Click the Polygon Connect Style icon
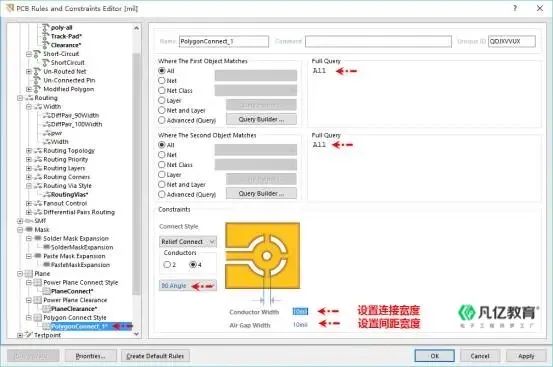This screenshot has height=367, width=553. click(38, 318)
